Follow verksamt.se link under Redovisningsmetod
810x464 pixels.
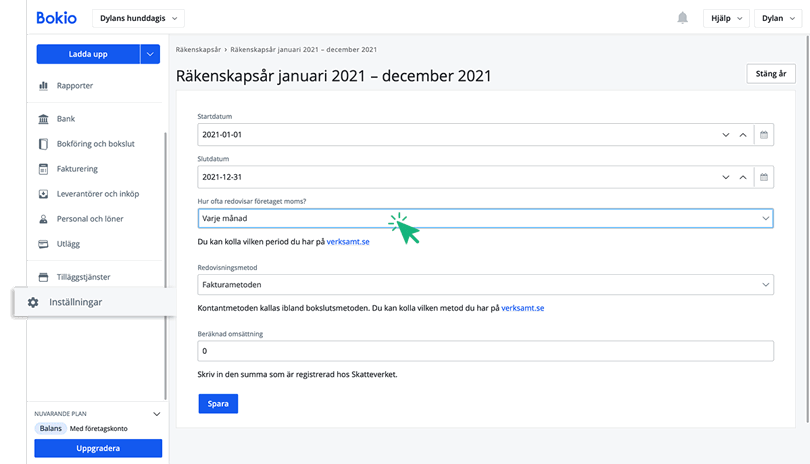522,308
